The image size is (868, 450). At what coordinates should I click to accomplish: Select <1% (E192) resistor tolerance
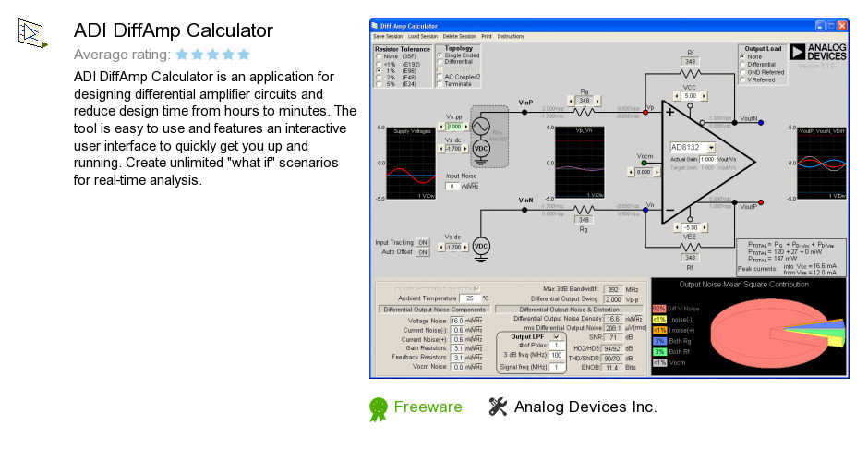(x=379, y=65)
